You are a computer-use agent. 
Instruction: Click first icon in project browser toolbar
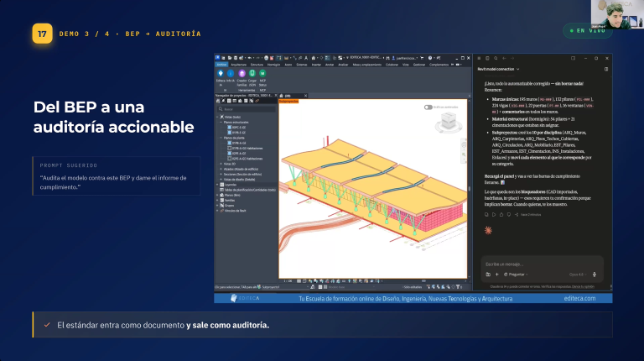pyautogui.click(x=218, y=101)
